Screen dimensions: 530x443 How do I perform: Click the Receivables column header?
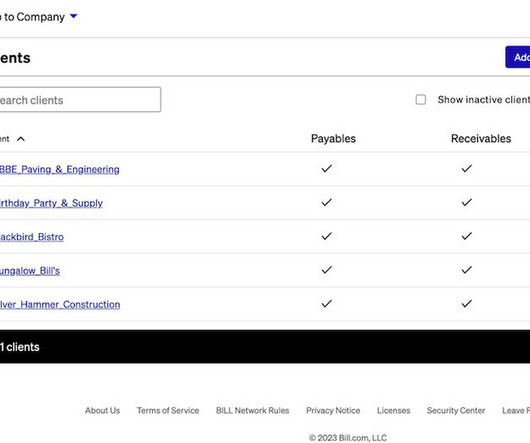(x=481, y=139)
